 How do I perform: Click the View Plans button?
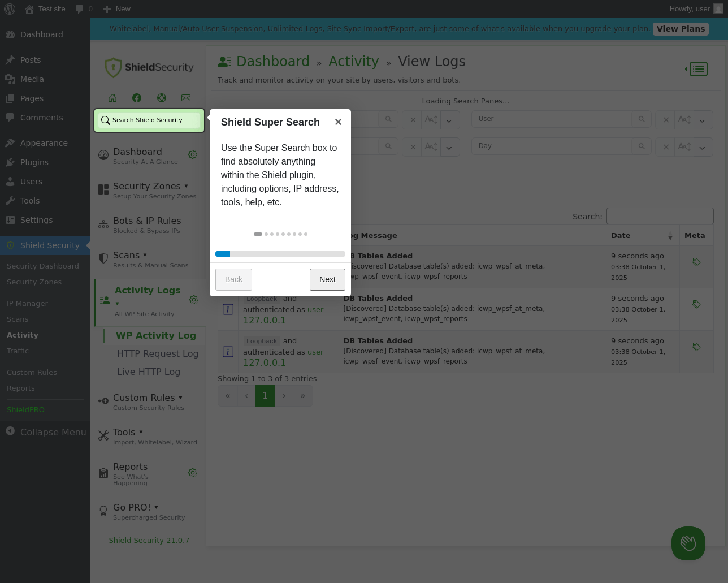point(681,29)
